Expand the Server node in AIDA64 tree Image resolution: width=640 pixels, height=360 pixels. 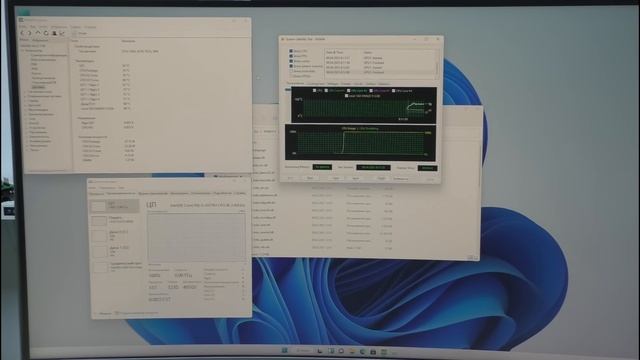pyautogui.click(x=25, y=101)
